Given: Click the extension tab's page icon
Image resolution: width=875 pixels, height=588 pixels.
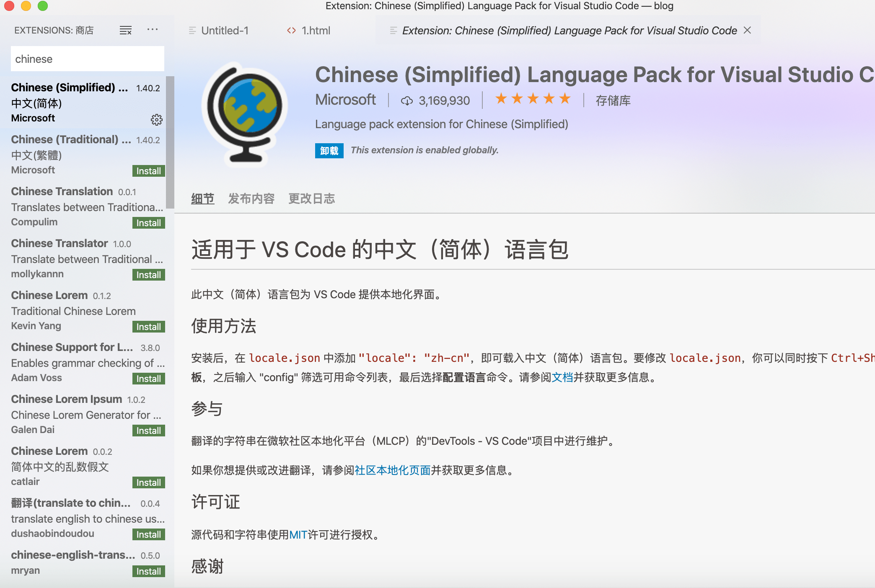Looking at the screenshot, I should pyautogui.click(x=393, y=31).
